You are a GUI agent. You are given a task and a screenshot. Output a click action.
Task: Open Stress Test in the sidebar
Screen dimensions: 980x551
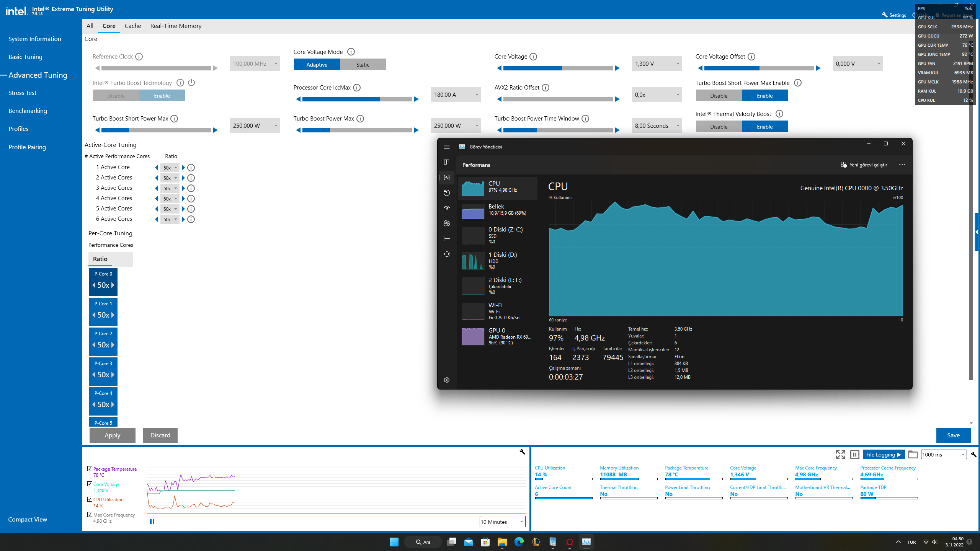pyautogui.click(x=22, y=93)
